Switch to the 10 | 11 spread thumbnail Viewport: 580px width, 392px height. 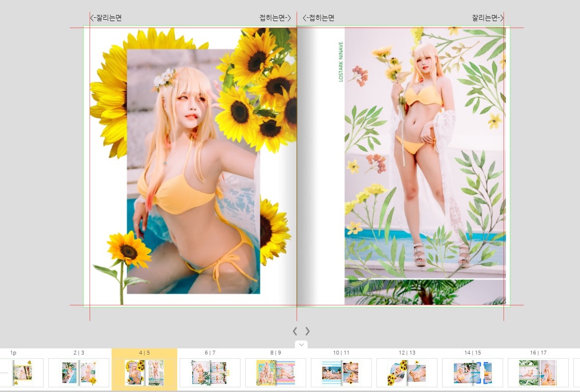[x=341, y=373]
